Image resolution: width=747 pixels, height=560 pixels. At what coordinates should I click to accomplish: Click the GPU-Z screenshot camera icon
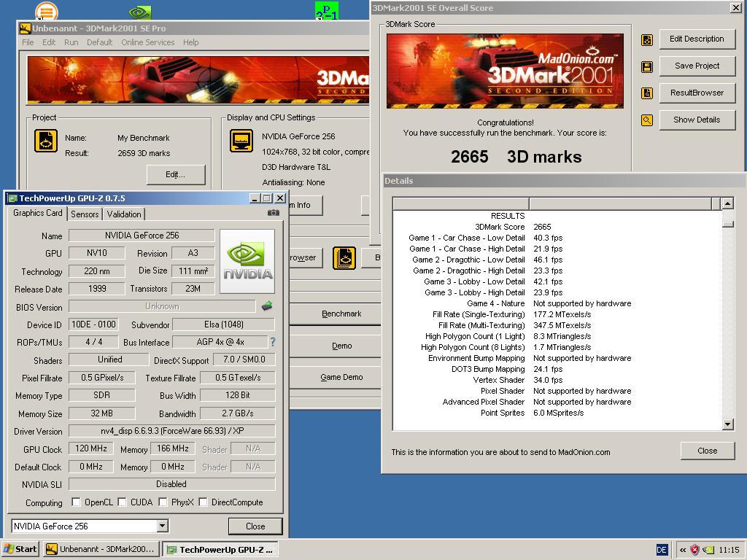click(x=274, y=212)
